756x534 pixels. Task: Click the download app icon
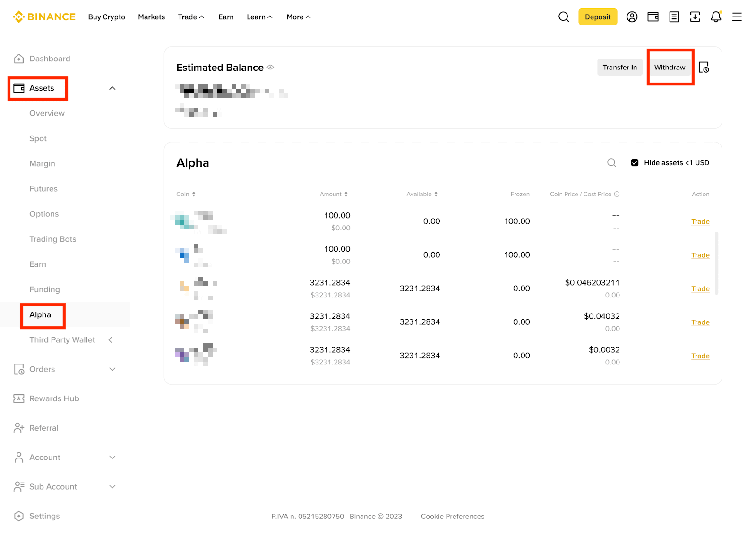[x=695, y=17]
